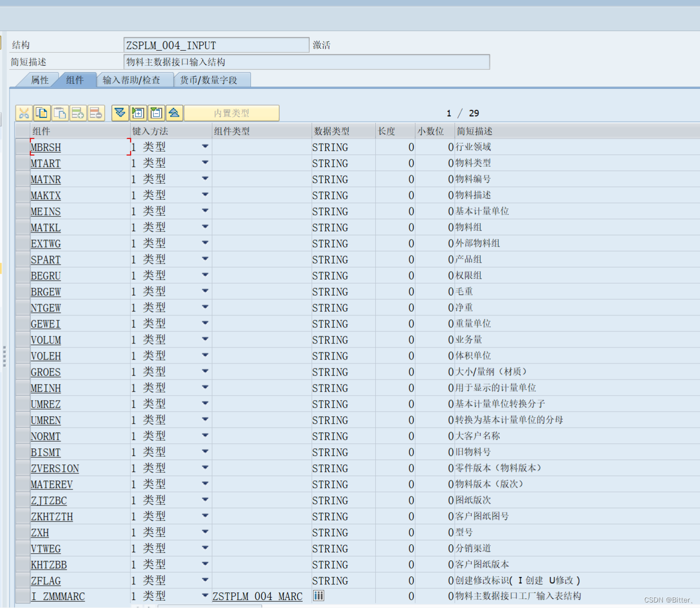Open the MATNR component link
The width and height of the screenshot is (700, 608).
tap(46, 179)
